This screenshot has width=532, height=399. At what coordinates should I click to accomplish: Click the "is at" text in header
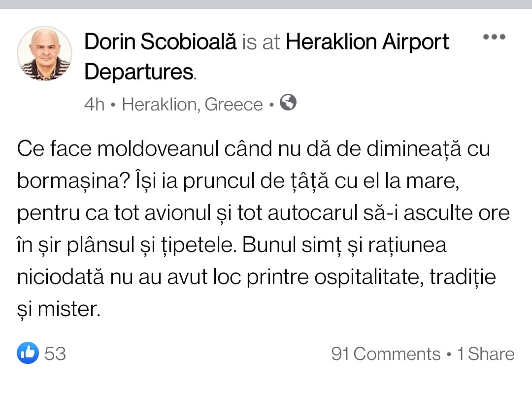261,42
